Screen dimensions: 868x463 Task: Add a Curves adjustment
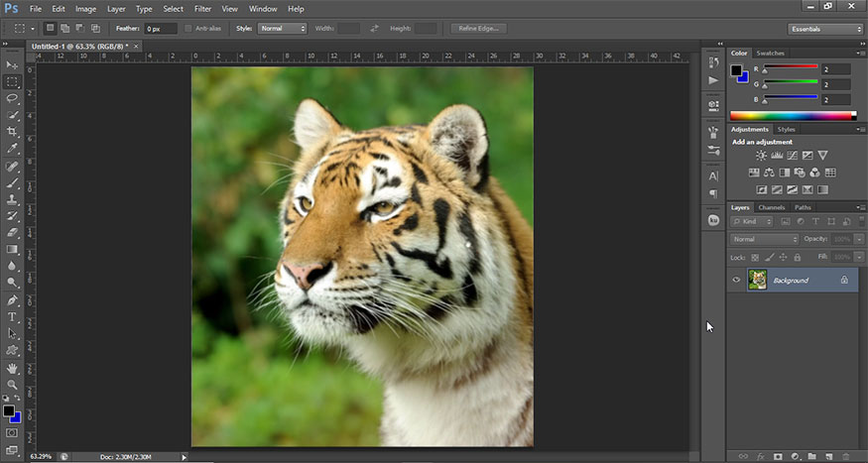tap(793, 156)
